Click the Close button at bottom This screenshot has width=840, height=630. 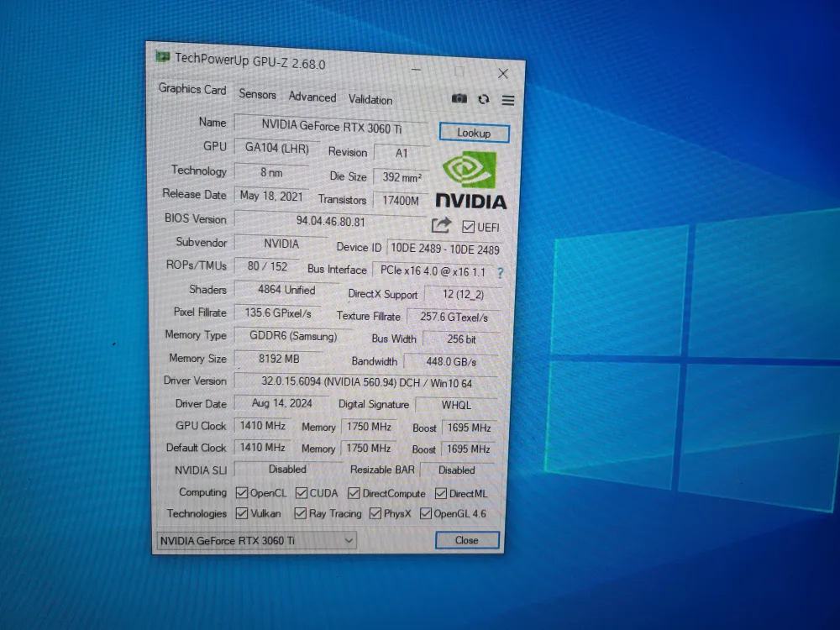(467, 540)
